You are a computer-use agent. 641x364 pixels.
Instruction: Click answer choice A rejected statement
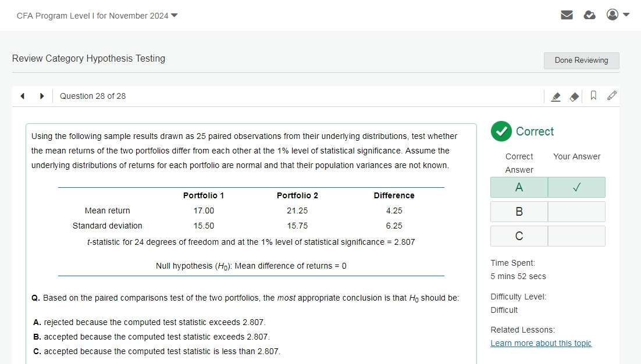click(149, 322)
